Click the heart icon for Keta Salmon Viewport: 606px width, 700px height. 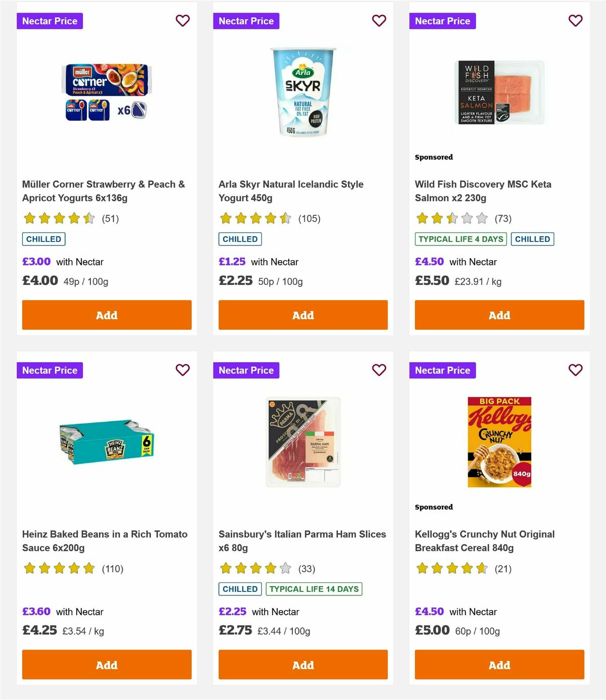[575, 21]
